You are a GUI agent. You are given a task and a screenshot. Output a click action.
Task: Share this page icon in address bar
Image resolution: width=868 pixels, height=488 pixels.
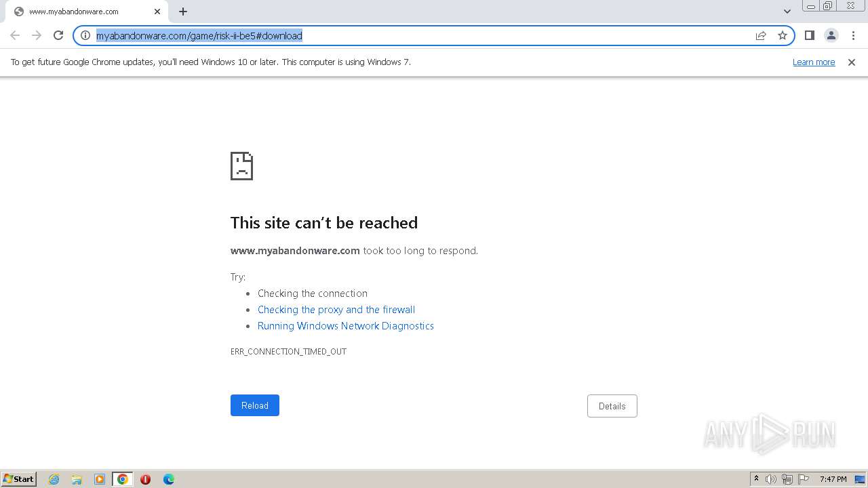pyautogui.click(x=761, y=35)
